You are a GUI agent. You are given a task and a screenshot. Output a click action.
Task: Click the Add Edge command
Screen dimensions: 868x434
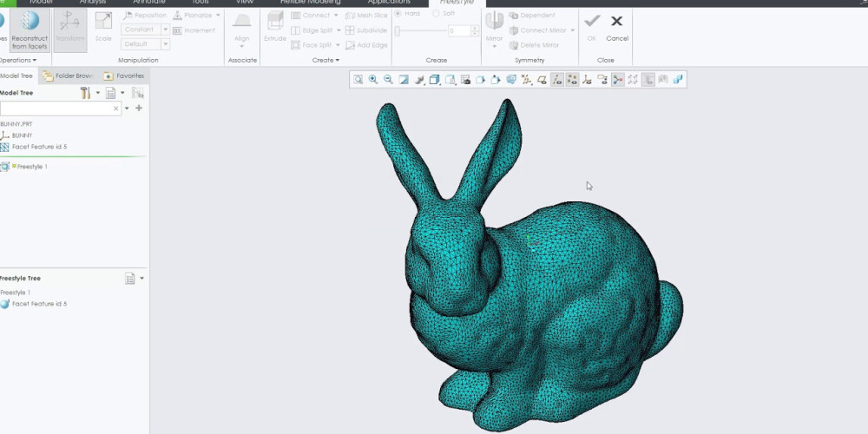366,45
